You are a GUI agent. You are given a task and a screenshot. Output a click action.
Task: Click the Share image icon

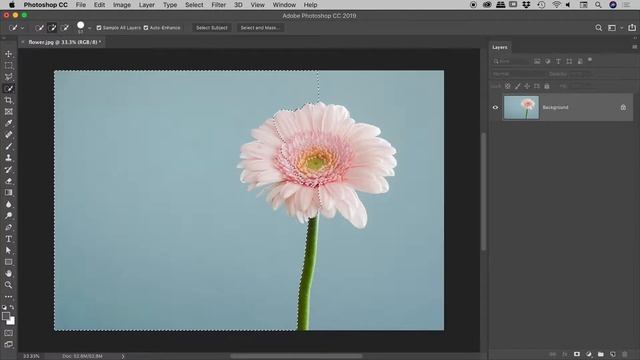coord(632,28)
